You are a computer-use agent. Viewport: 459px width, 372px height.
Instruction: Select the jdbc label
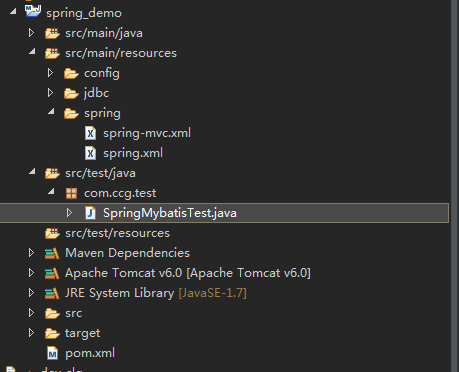coord(96,93)
